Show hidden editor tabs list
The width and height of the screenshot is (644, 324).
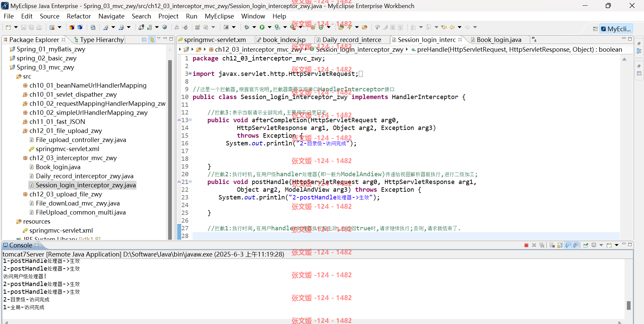pos(534,40)
